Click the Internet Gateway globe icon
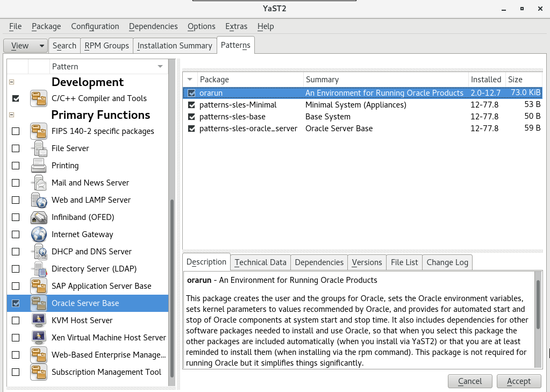 (39, 234)
